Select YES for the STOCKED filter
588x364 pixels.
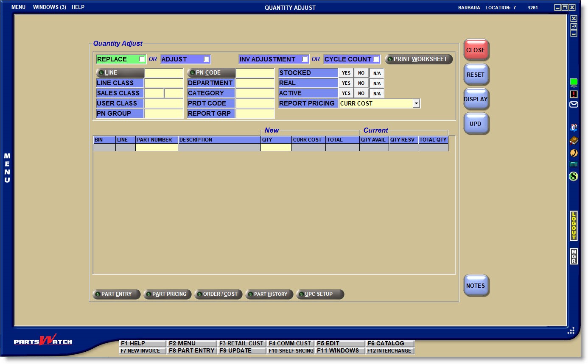coord(346,73)
